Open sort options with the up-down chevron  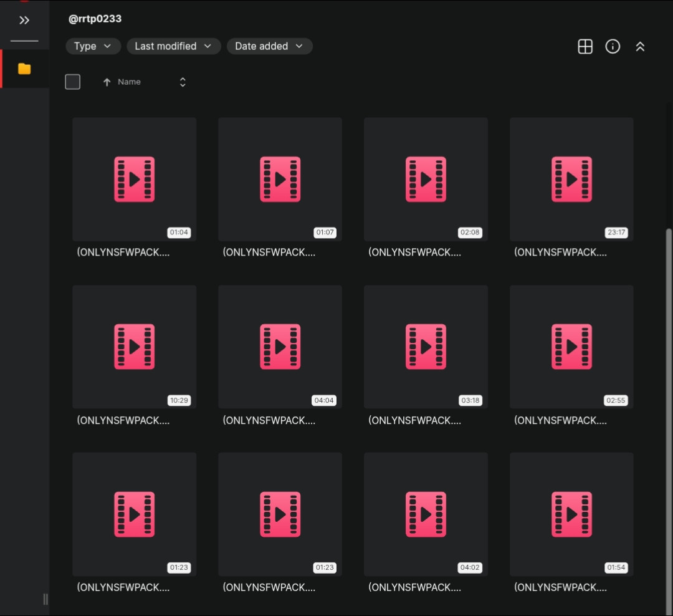183,82
